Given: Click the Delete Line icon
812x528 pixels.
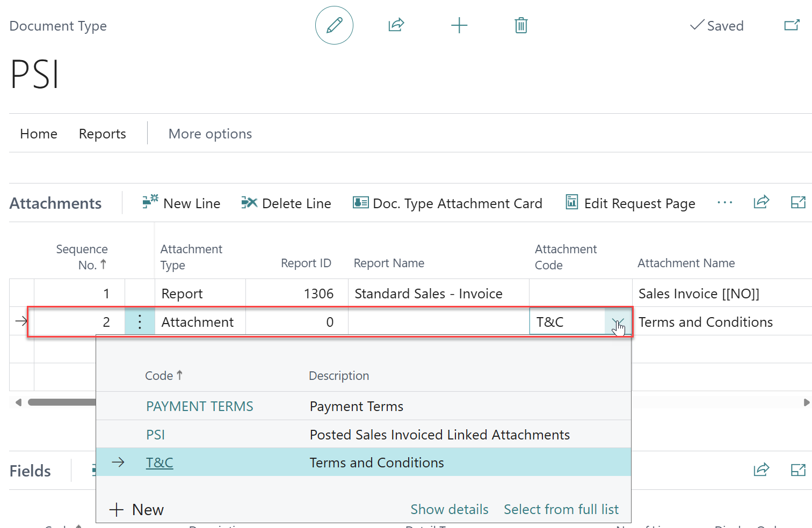Looking at the screenshot, I should 249,203.
